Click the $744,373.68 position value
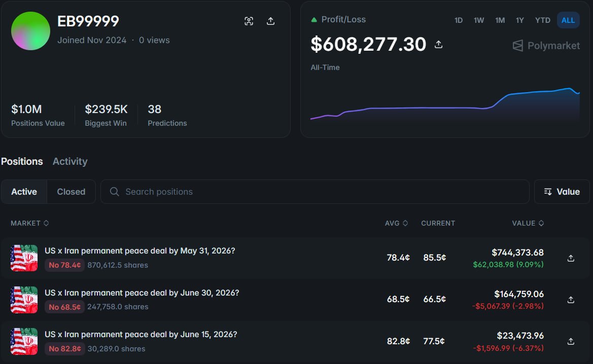 click(x=517, y=252)
